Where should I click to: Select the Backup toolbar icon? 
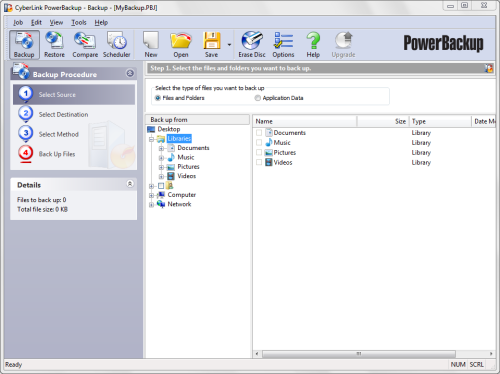[x=24, y=45]
